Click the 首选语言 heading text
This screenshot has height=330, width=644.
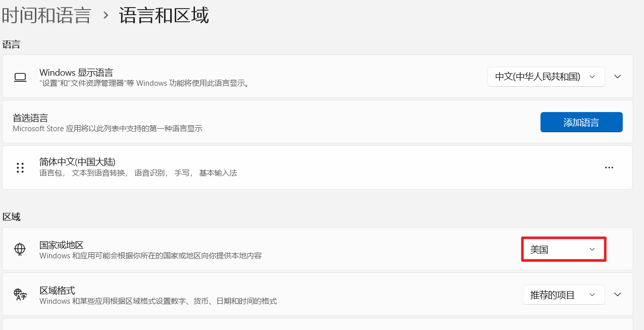tap(30, 118)
